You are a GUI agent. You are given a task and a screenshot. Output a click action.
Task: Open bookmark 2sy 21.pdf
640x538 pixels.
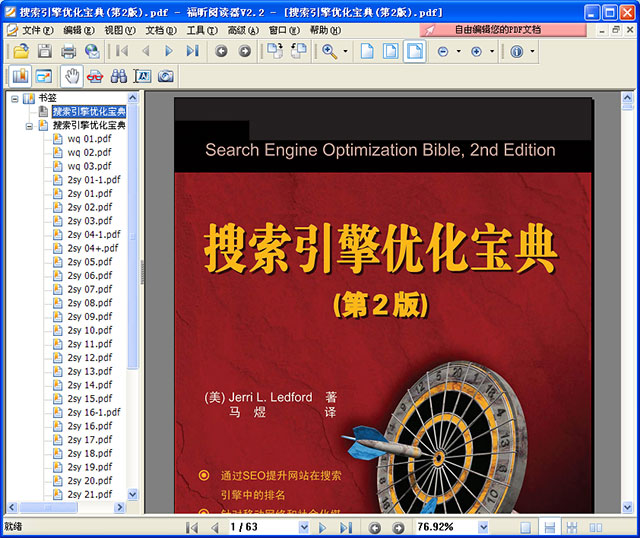[89, 494]
